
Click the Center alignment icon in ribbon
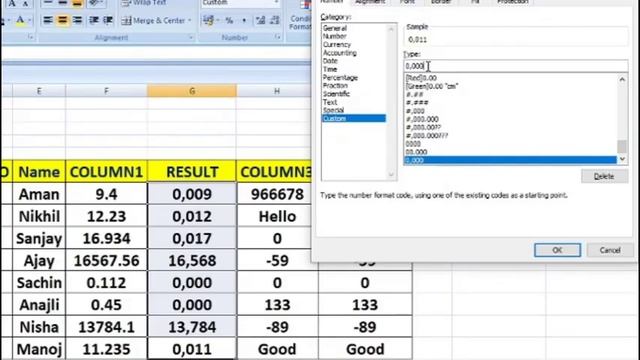(62, 20)
